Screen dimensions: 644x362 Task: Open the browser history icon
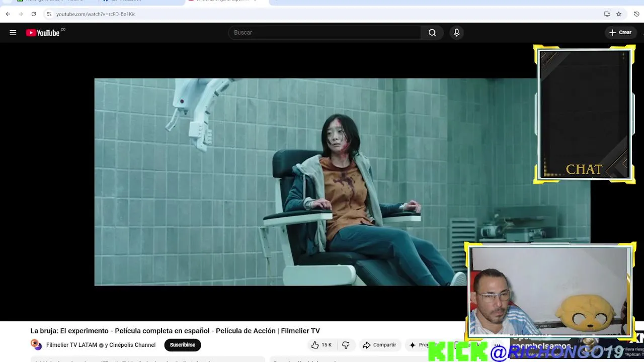tap(636, 14)
